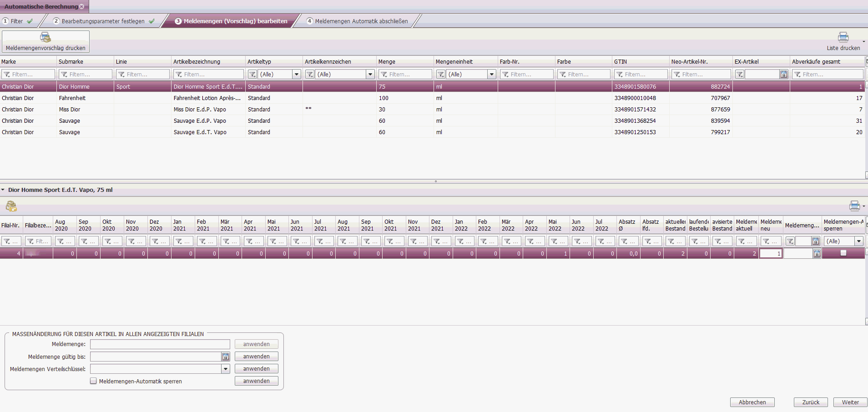Select Miss Dior E.d.P. Vapo row
Viewport: 868px width, 412px height.
(432, 109)
